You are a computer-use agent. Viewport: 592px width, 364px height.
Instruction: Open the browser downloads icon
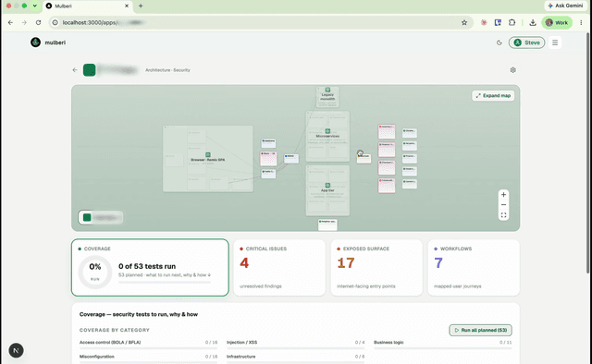coord(533,22)
